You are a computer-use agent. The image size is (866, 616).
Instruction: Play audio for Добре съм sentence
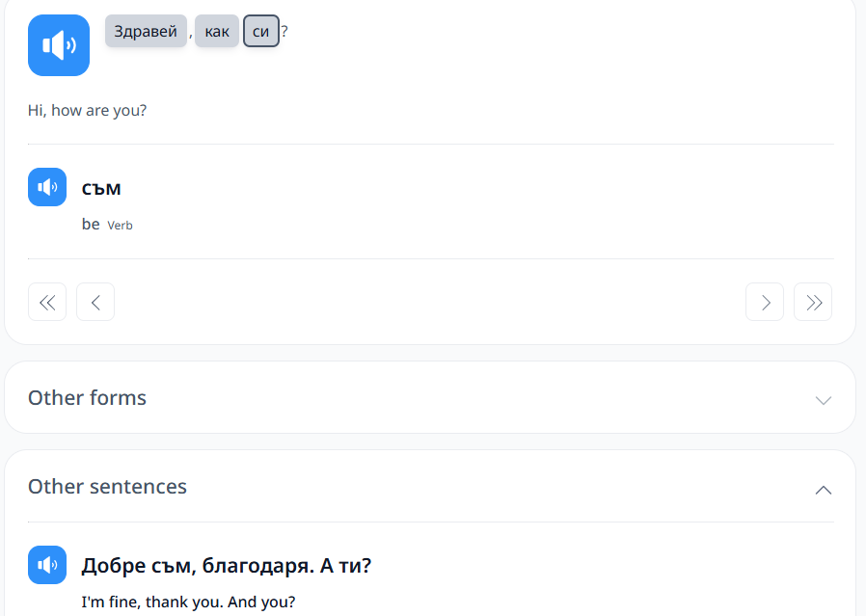point(47,565)
